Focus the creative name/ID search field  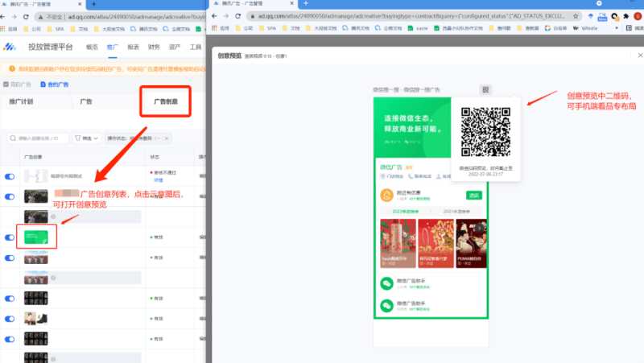coord(38,138)
